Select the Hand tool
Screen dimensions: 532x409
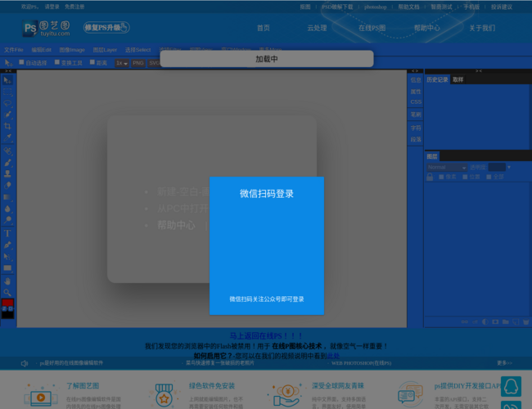(x=7, y=280)
